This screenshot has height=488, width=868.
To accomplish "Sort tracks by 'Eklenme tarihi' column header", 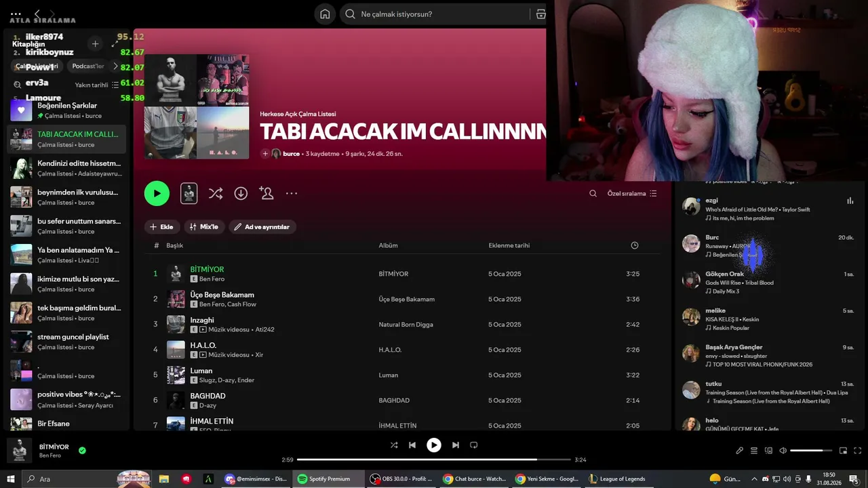I will (x=509, y=245).
